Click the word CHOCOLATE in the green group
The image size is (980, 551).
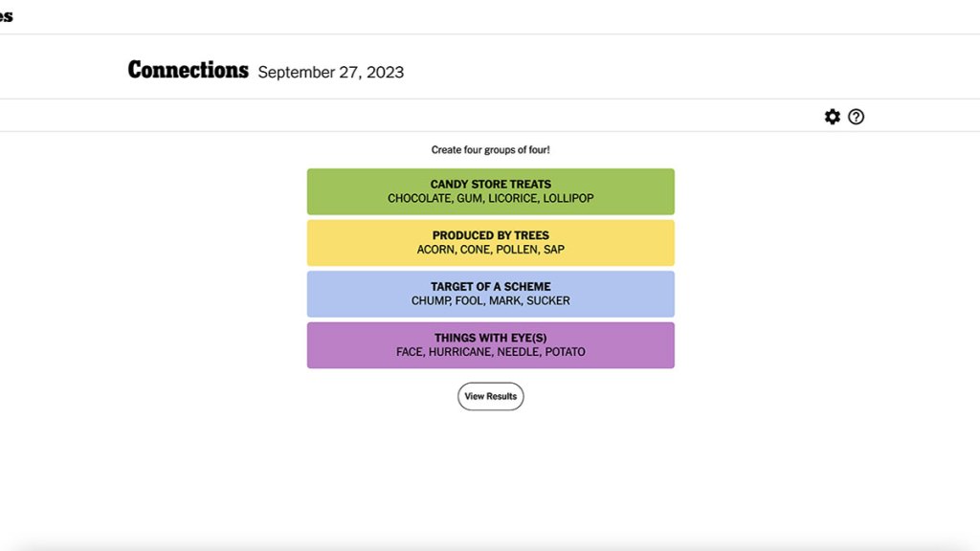tap(417, 199)
